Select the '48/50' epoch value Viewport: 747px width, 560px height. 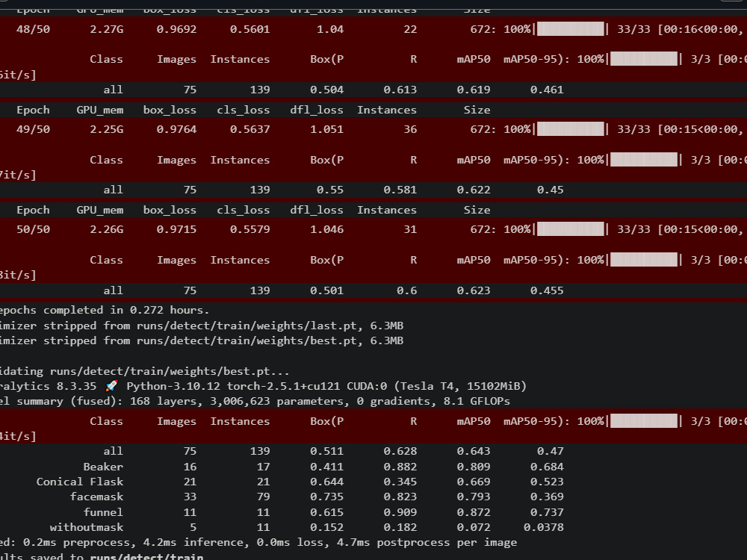[33, 29]
